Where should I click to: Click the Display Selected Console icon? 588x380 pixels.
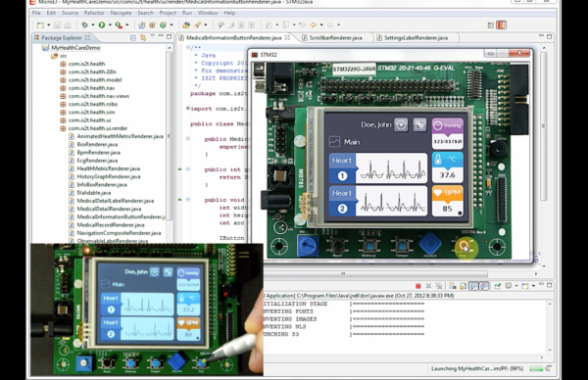coord(509,286)
